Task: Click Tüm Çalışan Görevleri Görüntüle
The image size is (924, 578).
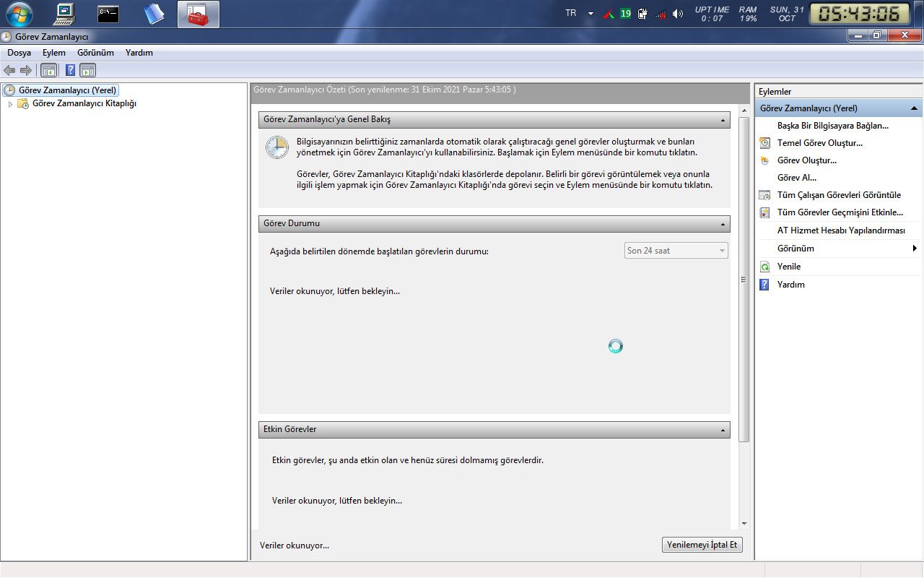Action: 839,195
